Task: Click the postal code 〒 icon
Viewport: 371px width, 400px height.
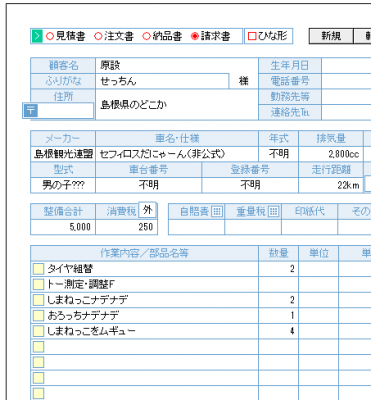Action: coord(31,111)
